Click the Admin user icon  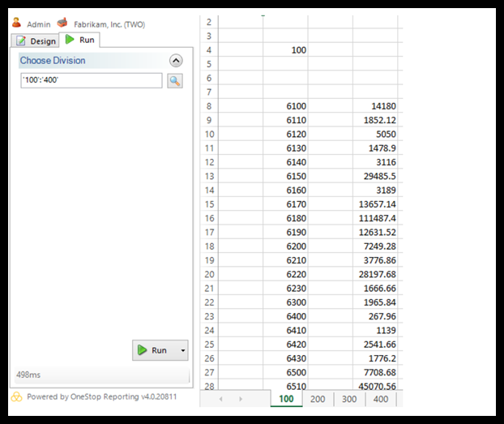[16, 24]
